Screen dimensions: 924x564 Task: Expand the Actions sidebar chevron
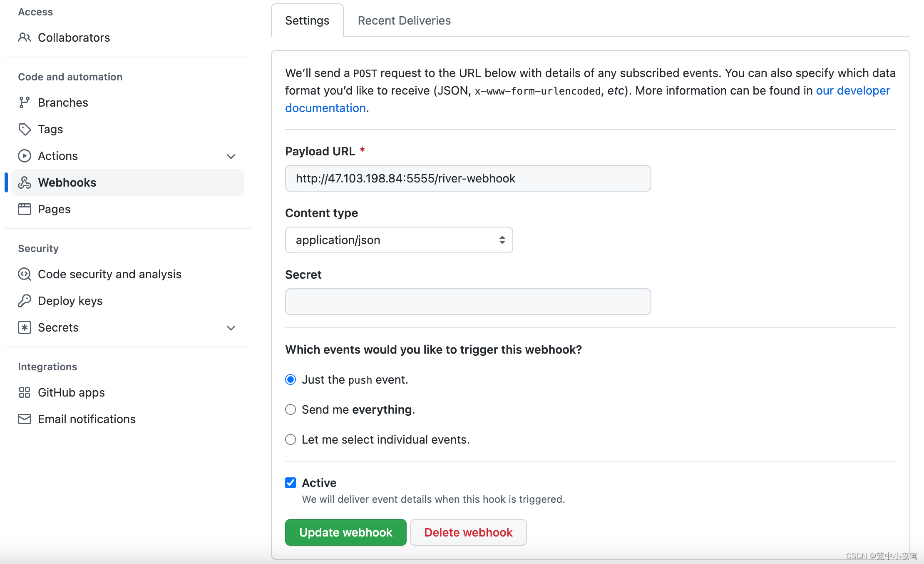point(231,156)
